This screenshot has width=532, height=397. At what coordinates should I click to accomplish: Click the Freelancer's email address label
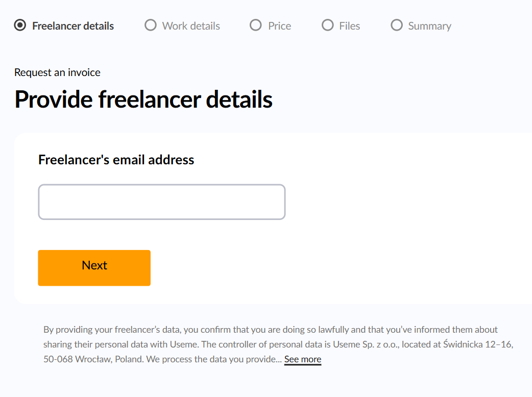point(116,160)
